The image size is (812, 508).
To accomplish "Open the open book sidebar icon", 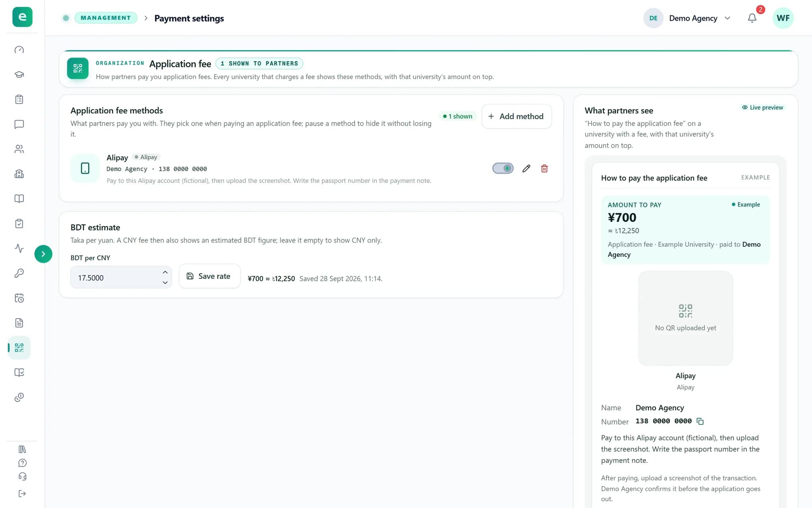I will (19, 199).
